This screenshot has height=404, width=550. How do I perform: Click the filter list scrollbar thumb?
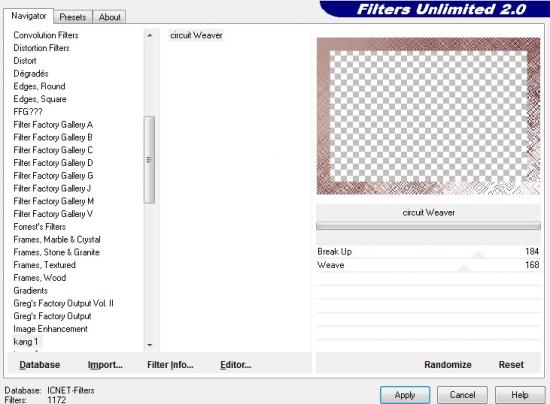[x=149, y=160]
